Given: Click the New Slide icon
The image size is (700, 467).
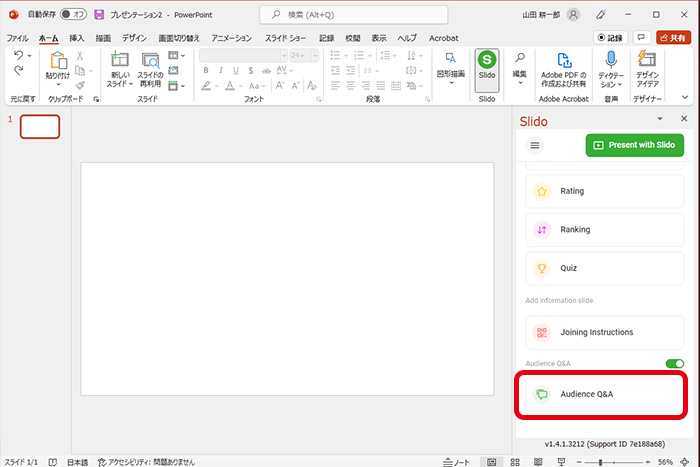Looking at the screenshot, I should click(120, 59).
